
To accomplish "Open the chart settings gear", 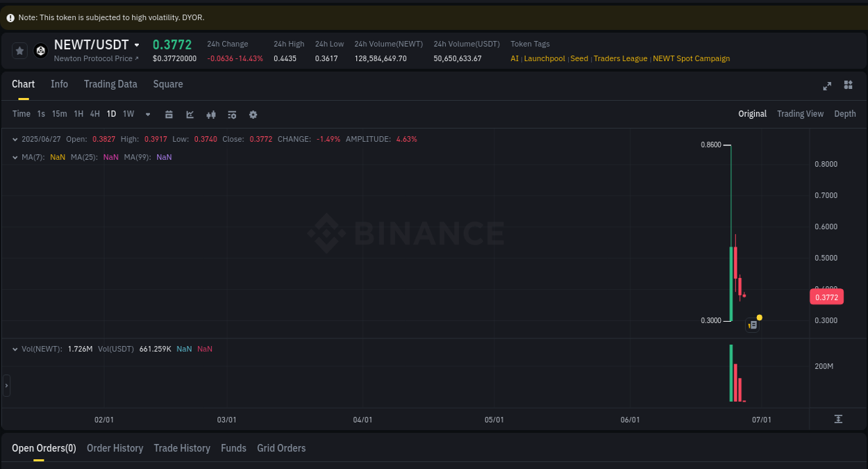I will click(253, 114).
